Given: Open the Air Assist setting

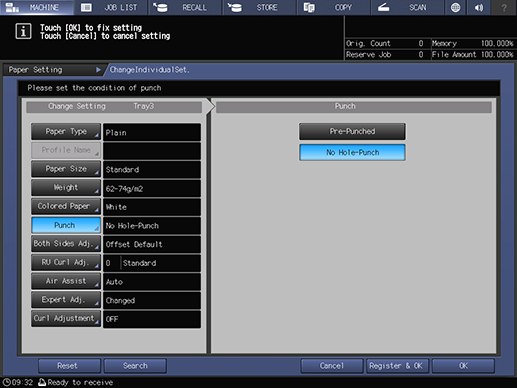Looking at the screenshot, I should point(66,281).
